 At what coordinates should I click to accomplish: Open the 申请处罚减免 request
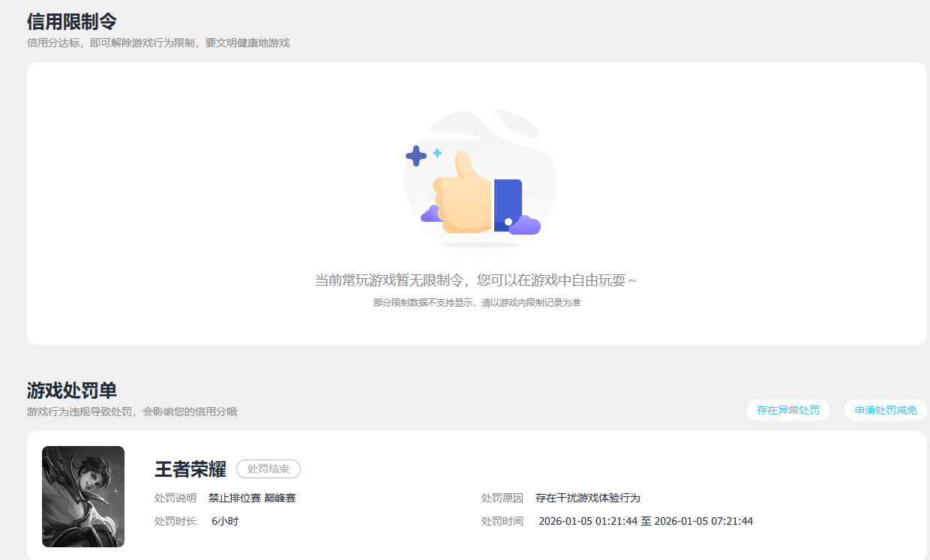tap(886, 410)
